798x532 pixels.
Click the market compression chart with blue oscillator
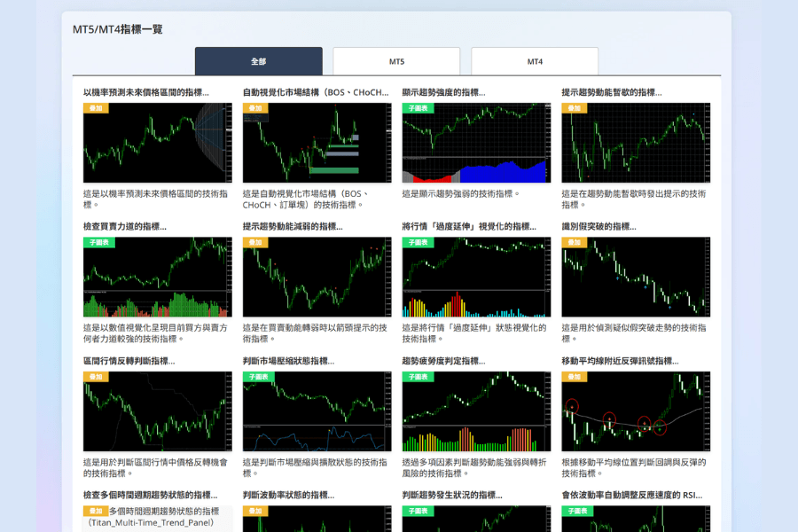[x=317, y=411]
